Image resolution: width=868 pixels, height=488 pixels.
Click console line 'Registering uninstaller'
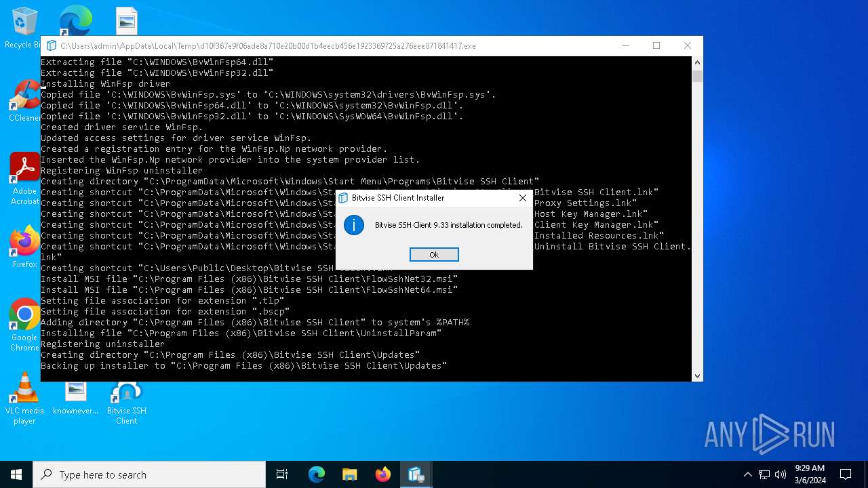pos(102,344)
